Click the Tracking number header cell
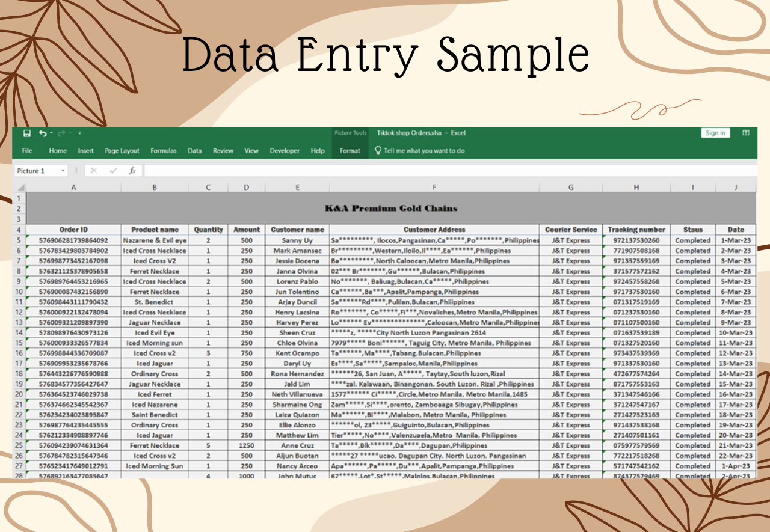This screenshot has height=532, width=770. pyautogui.click(x=636, y=230)
